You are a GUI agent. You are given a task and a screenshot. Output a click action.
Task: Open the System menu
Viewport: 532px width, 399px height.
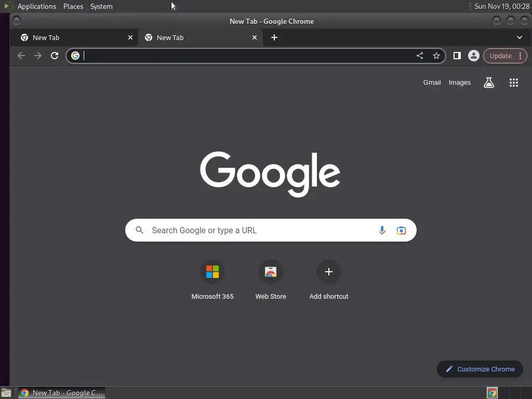(101, 6)
